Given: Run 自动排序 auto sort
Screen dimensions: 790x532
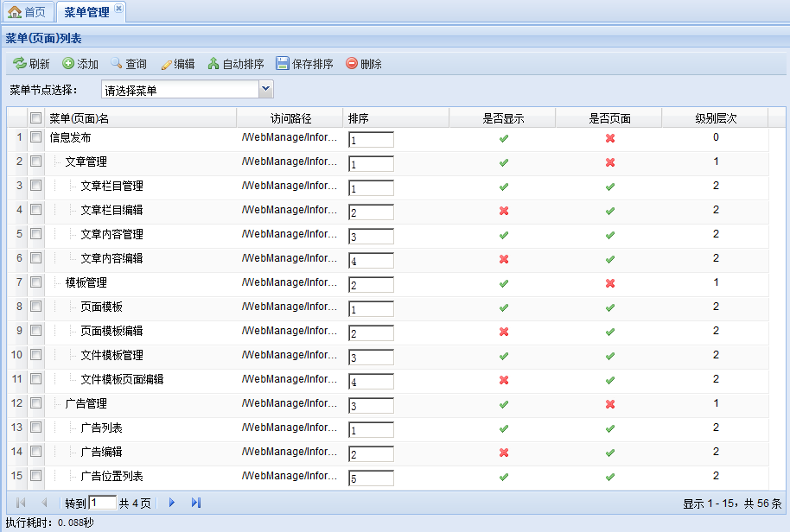Looking at the screenshot, I should coord(213,64).
